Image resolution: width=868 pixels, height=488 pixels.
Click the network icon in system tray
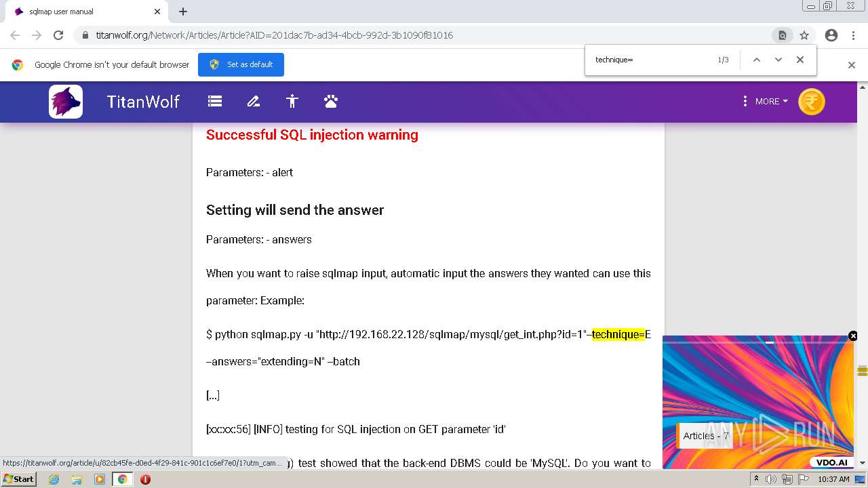pyautogui.click(x=787, y=479)
